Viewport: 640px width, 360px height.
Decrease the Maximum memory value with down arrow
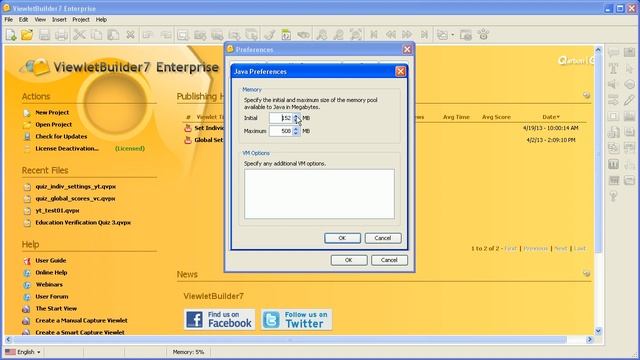pos(296,133)
